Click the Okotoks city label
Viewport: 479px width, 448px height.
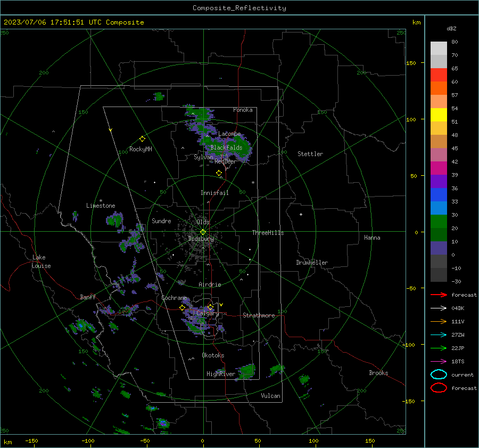point(213,355)
